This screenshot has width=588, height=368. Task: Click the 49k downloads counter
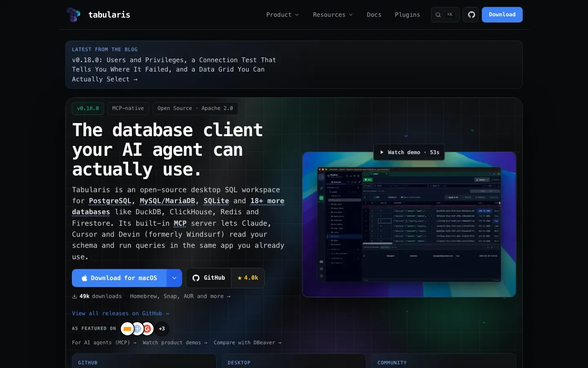pos(97,296)
